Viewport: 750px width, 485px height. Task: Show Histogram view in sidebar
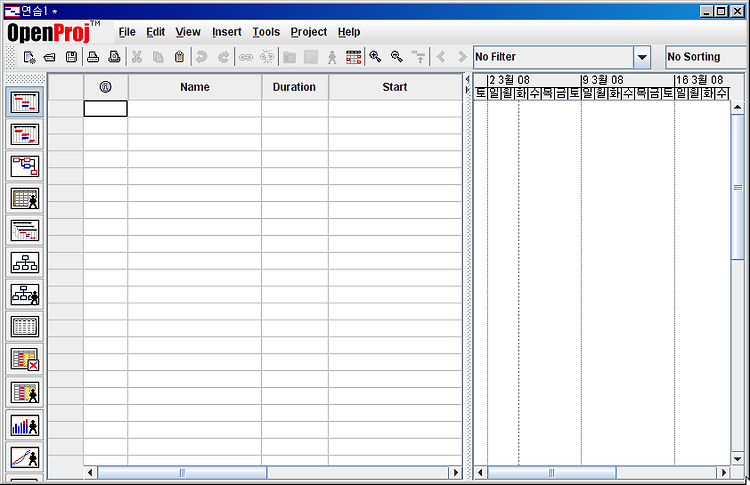(x=25, y=425)
